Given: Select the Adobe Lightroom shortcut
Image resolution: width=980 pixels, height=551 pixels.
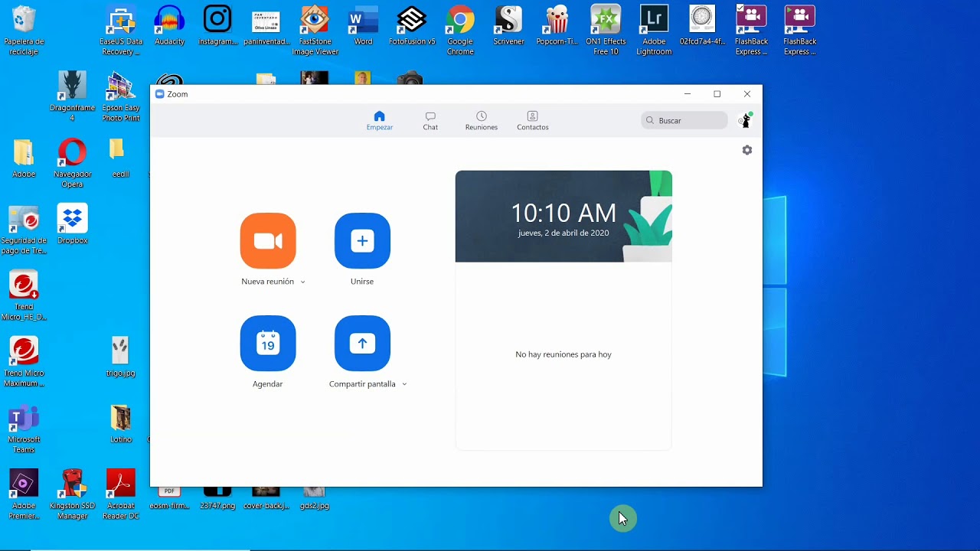Looking at the screenshot, I should 654,31.
